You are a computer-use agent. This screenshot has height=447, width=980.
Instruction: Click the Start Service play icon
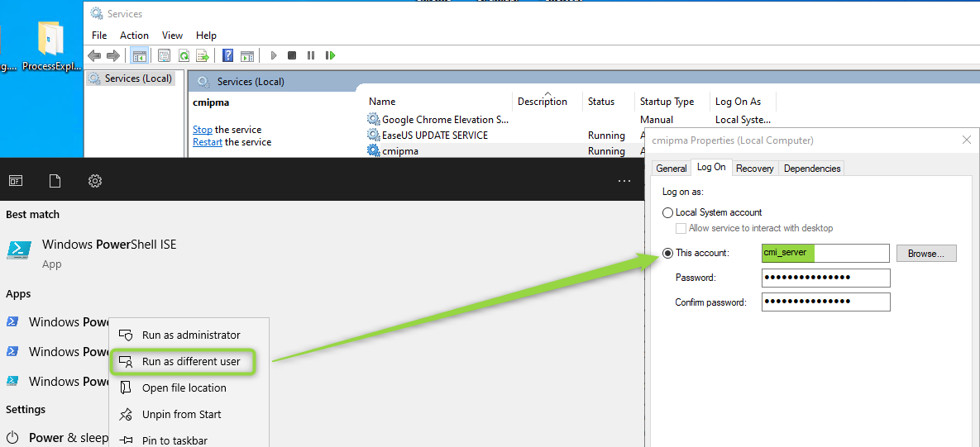(274, 55)
